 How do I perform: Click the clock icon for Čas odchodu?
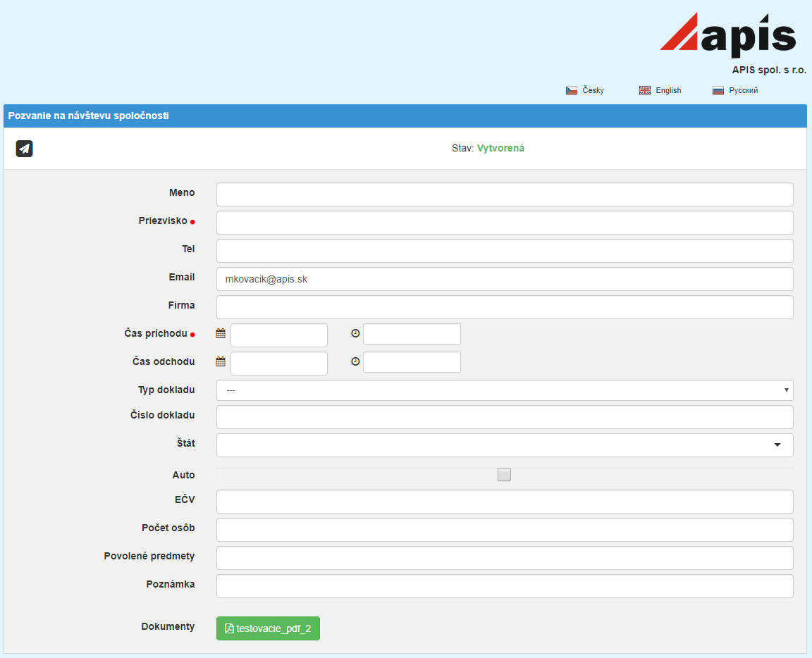click(x=355, y=361)
